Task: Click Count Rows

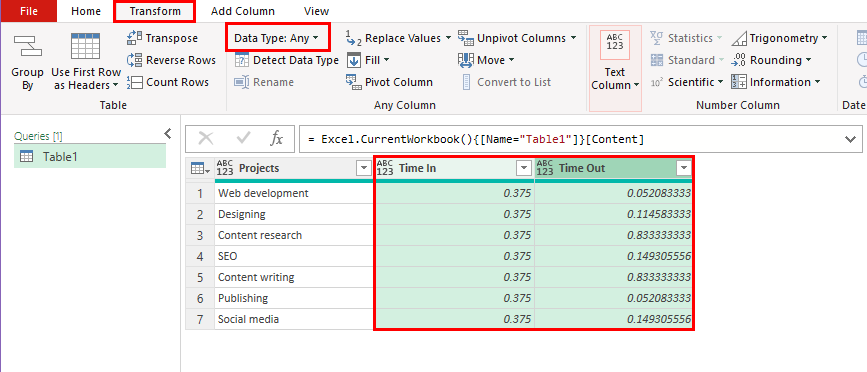Action: (168, 82)
